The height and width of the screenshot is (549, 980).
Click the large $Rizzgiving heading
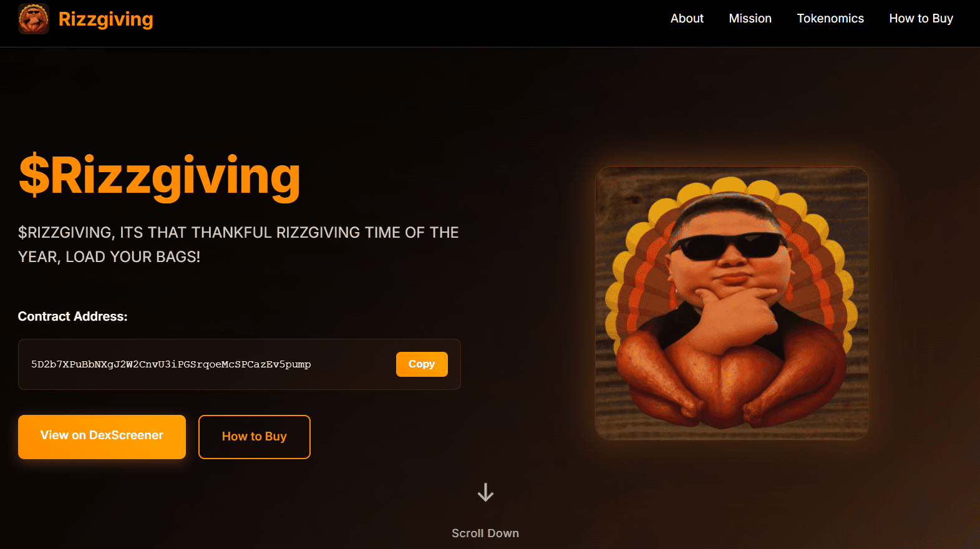point(160,177)
